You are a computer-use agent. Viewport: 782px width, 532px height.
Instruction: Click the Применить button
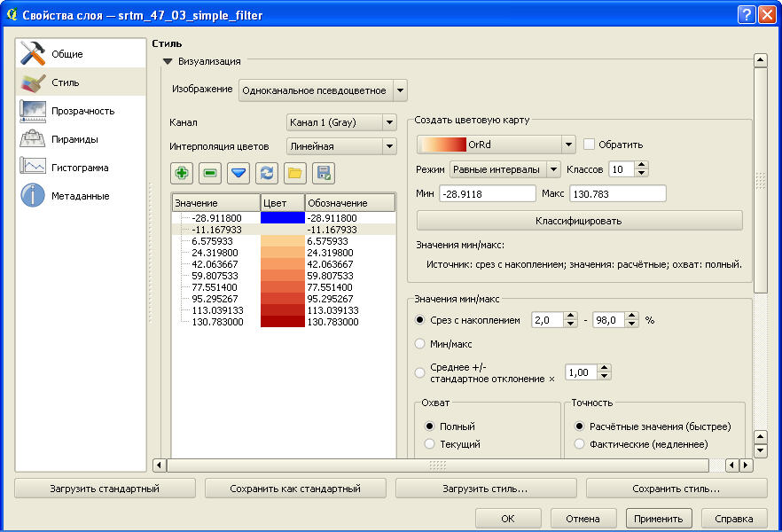click(658, 519)
